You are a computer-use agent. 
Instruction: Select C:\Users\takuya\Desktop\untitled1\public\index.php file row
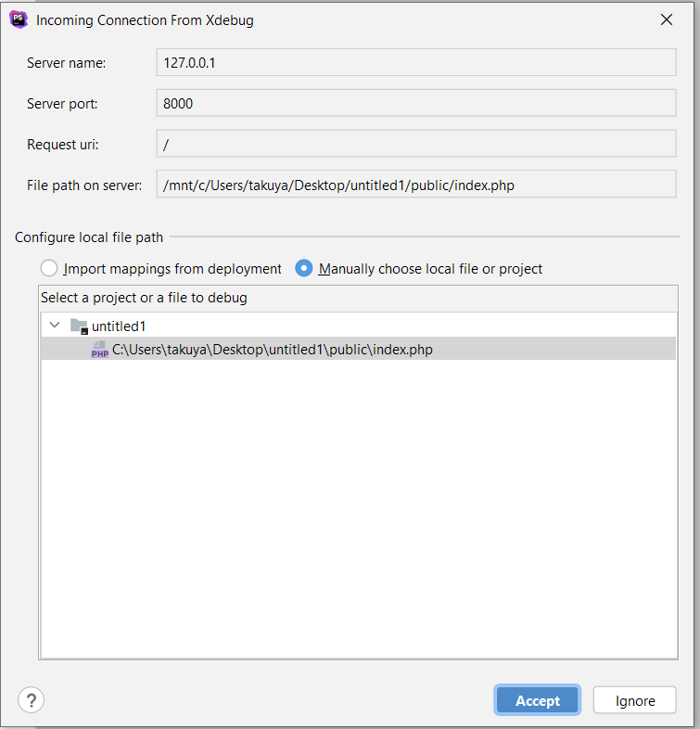[x=359, y=349]
